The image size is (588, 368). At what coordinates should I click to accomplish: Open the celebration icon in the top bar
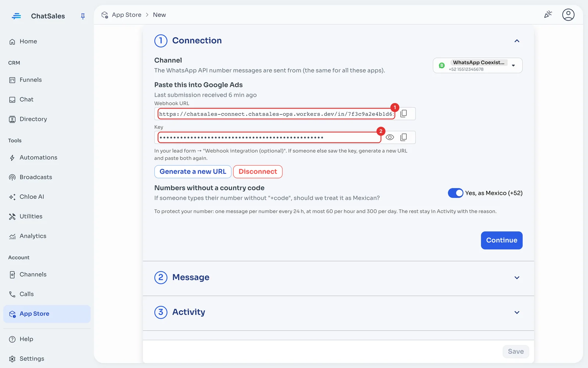tap(548, 15)
